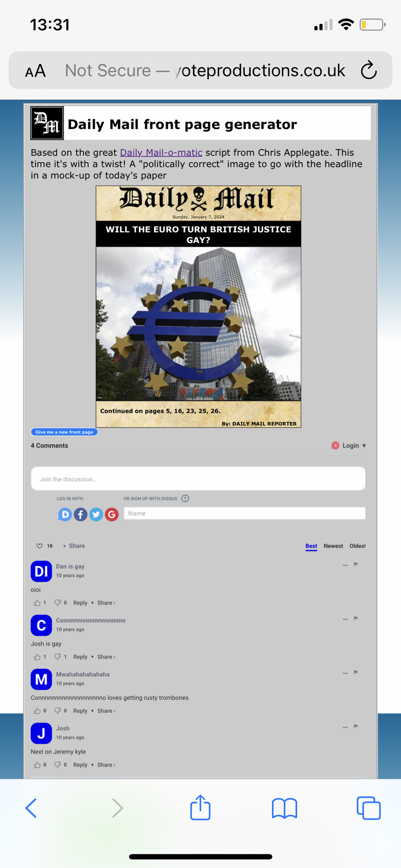Flag the comment by Connnnnnnnnnnnnnnnnno
This screenshot has height=868, width=401.
[356, 618]
